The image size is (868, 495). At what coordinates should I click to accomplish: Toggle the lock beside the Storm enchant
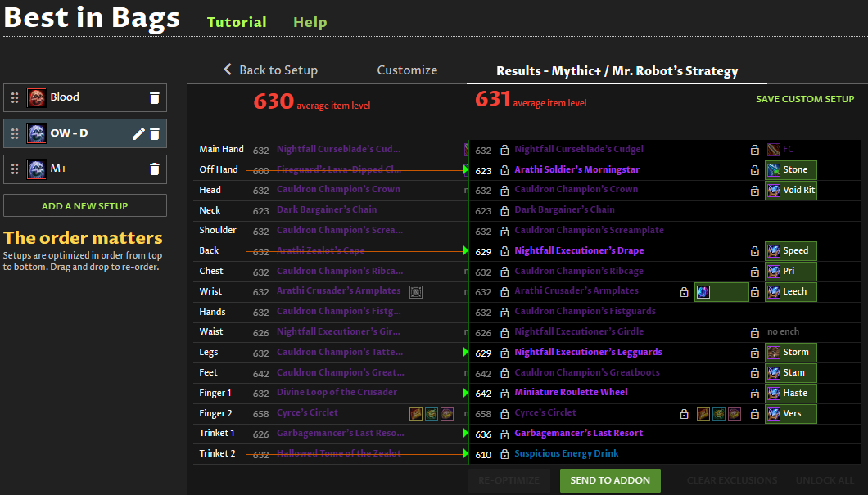[x=754, y=353]
